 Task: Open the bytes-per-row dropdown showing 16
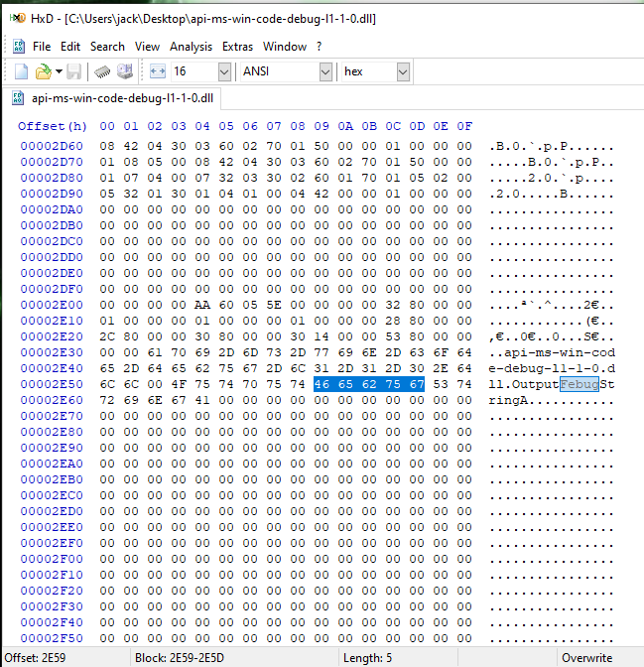click(x=224, y=71)
